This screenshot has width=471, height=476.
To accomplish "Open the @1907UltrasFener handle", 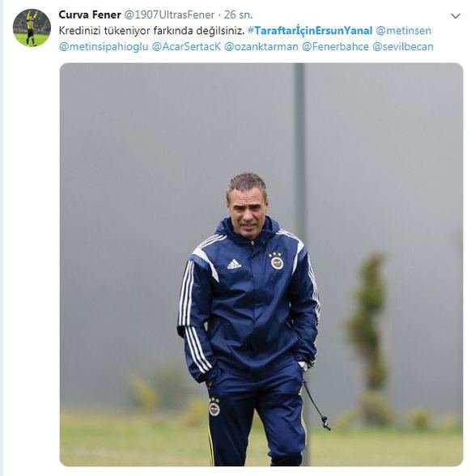I will pos(170,15).
